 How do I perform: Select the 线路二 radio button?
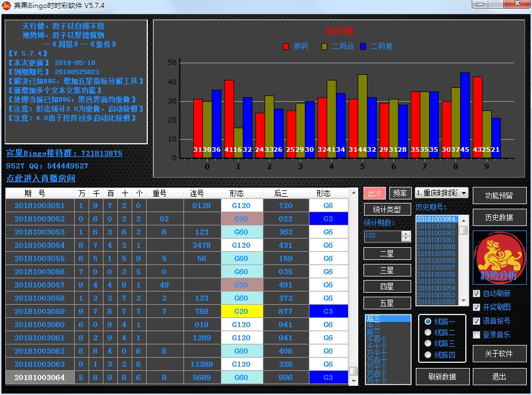[427, 332]
